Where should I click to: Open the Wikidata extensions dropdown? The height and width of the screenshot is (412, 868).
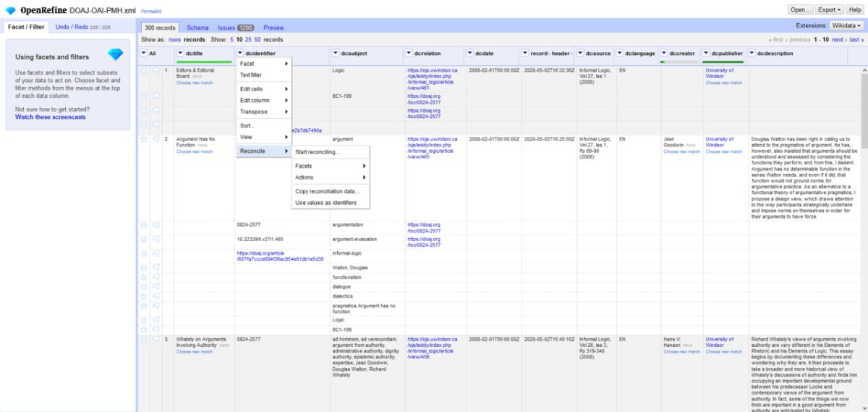click(846, 25)
